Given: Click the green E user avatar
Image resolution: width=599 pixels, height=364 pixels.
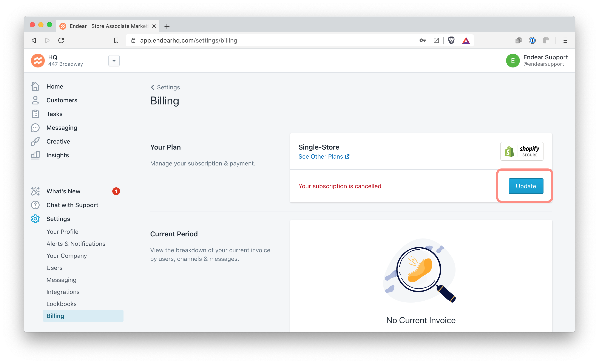Looking at the screenshot, I should (x=513, y=60).
